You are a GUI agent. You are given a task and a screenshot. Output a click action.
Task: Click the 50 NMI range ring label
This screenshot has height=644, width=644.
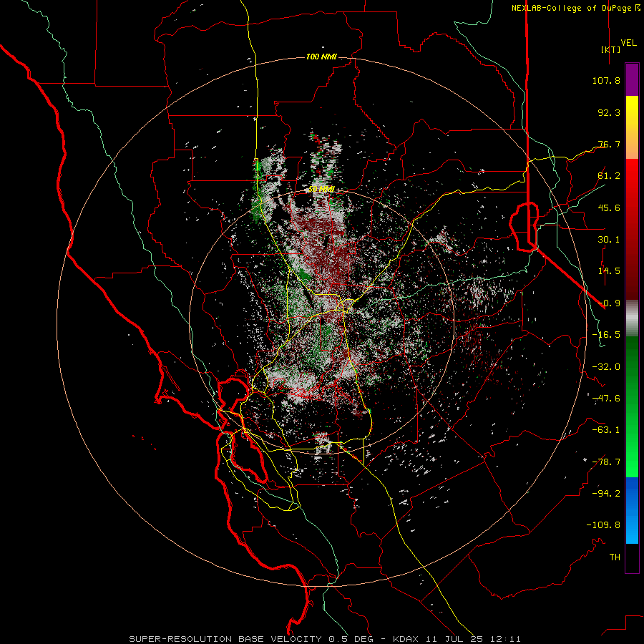coord(321,190)
